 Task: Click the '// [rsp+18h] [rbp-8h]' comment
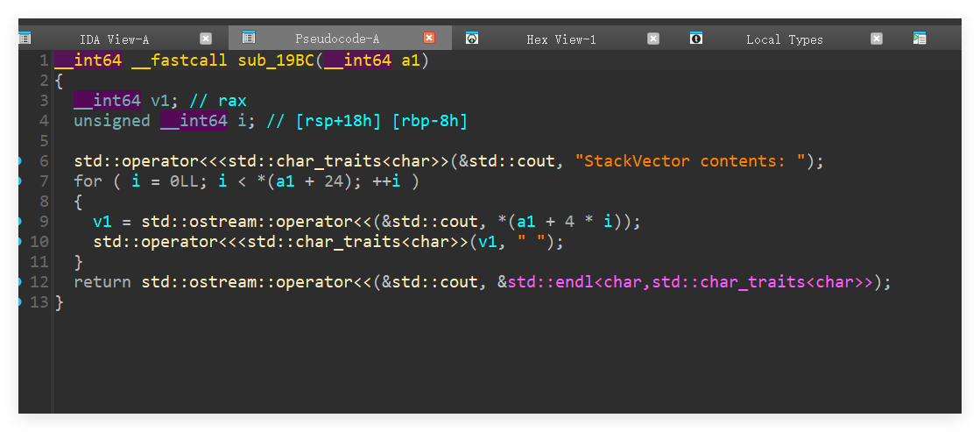[x=367, y=121]
